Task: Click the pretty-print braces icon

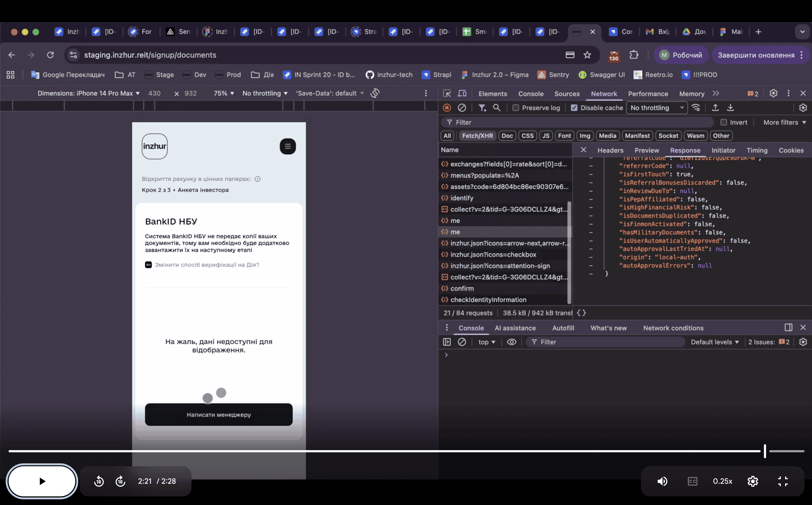Action: click(x=581, y=313)
